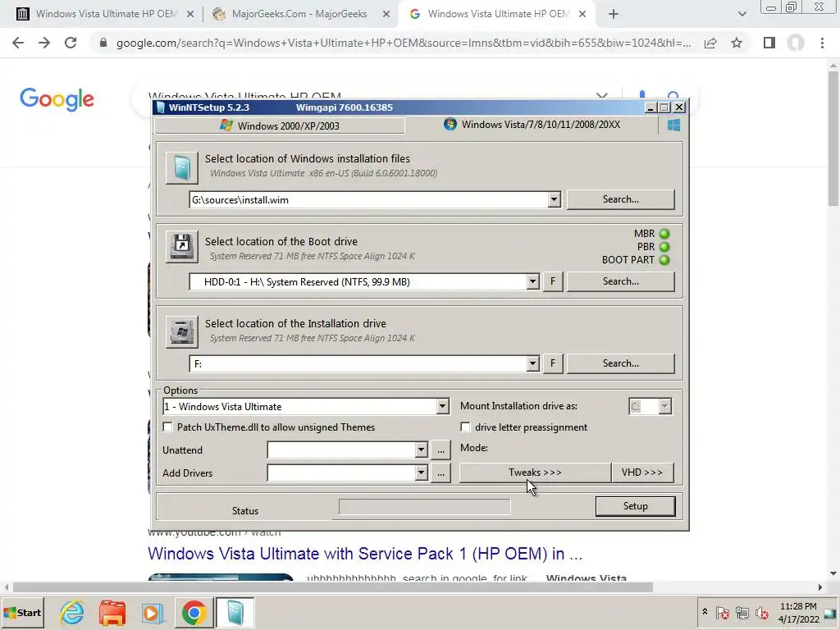Image resolution: width=840 pixels, height=630 pixels.
Task: Click F button next to Boot drive
Action: tap(553, 281)
